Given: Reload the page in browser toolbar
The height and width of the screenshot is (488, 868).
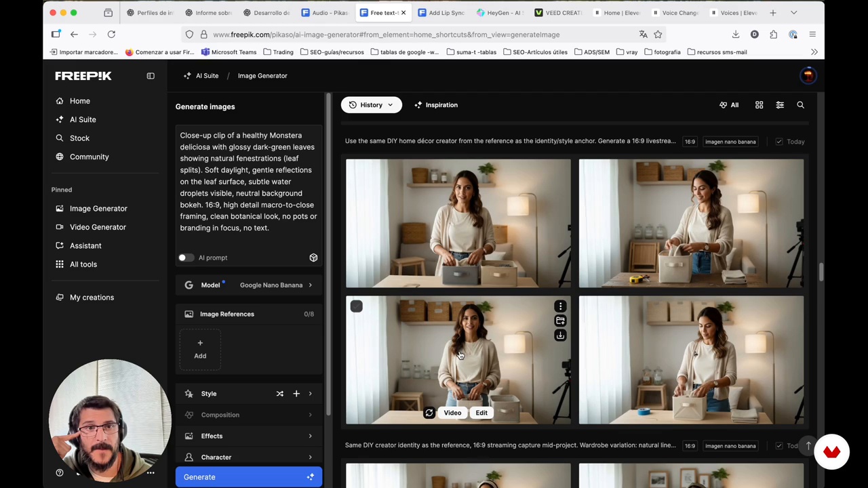Looking at the screenshot, I should pos(111,35).
